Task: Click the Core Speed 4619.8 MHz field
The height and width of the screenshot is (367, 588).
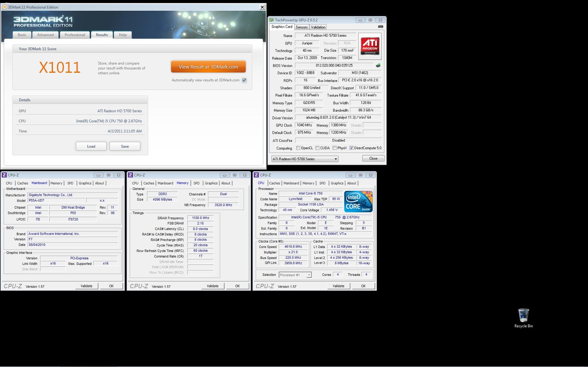Action: click(293, 247)
